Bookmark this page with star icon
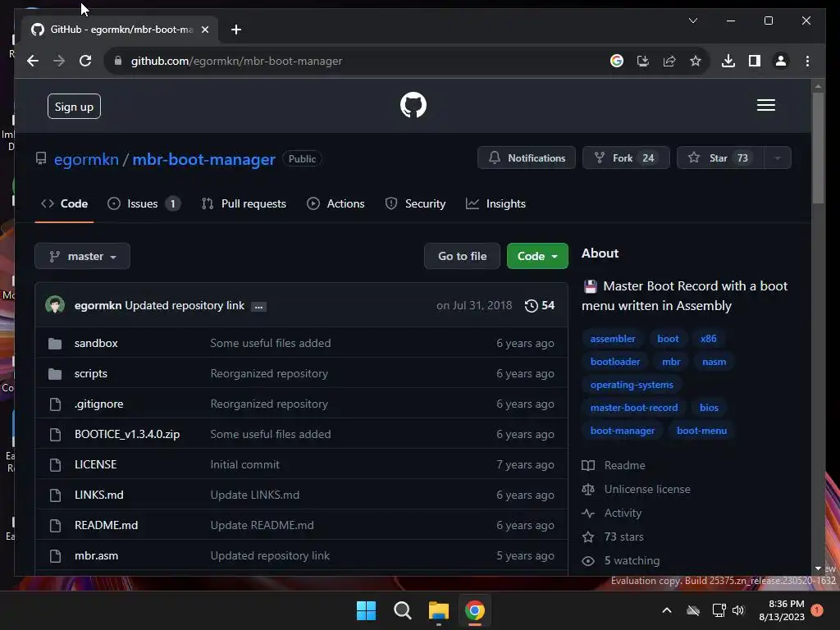 click(x=696, y=61)
